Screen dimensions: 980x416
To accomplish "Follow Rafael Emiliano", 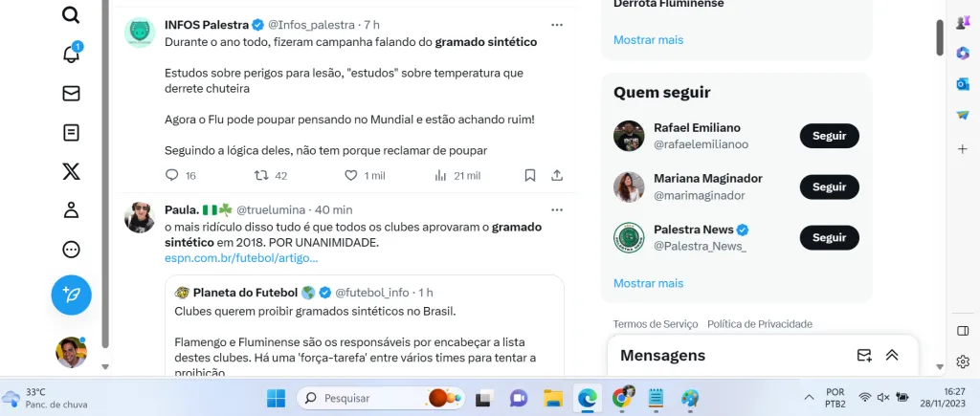I will click(830, 136).
